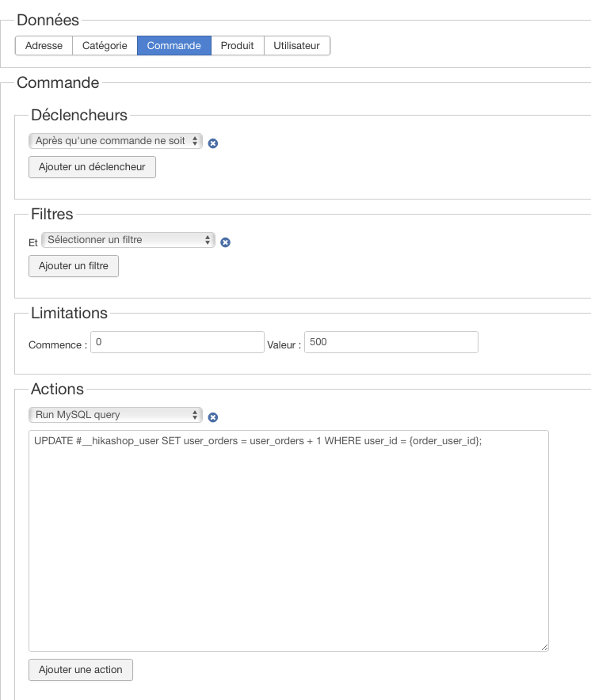Viewport: 591px width, 700px height.
Task: Select the Commande data tab
Action: (x=173, y=46)
